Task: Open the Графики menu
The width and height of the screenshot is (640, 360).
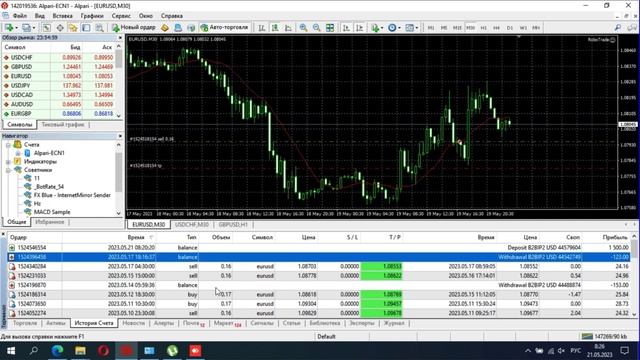Action: click(x=92, y=16)
